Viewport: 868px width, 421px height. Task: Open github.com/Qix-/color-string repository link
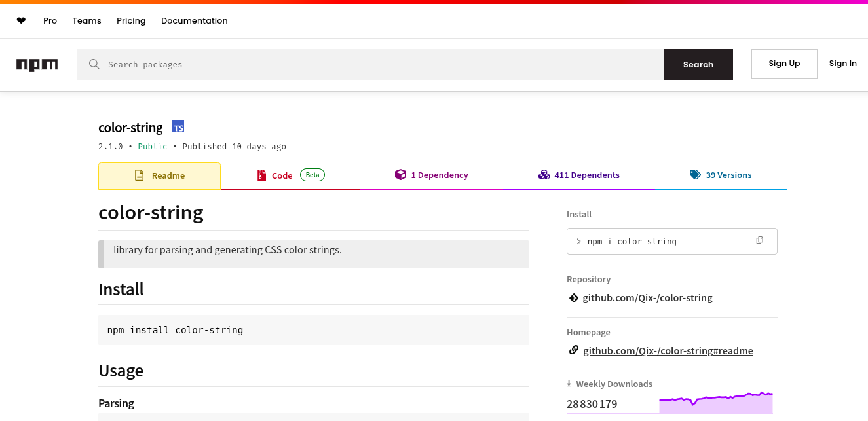tap(647, 298)
